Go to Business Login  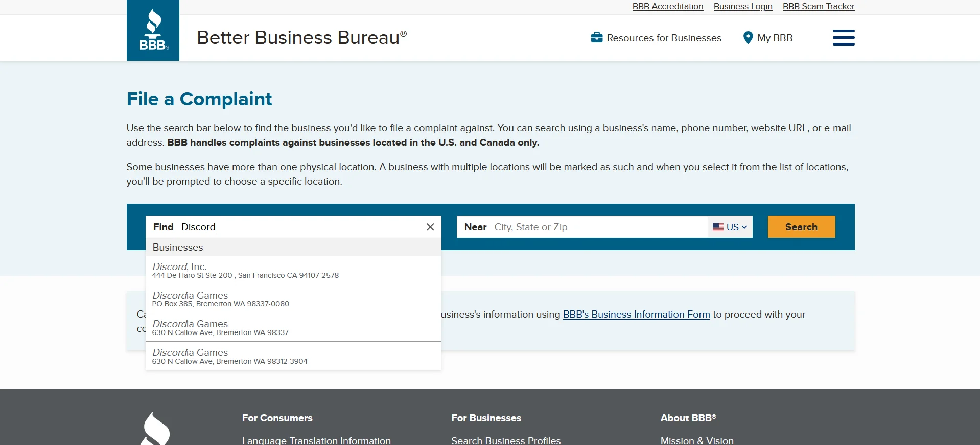tap(742, 6)
